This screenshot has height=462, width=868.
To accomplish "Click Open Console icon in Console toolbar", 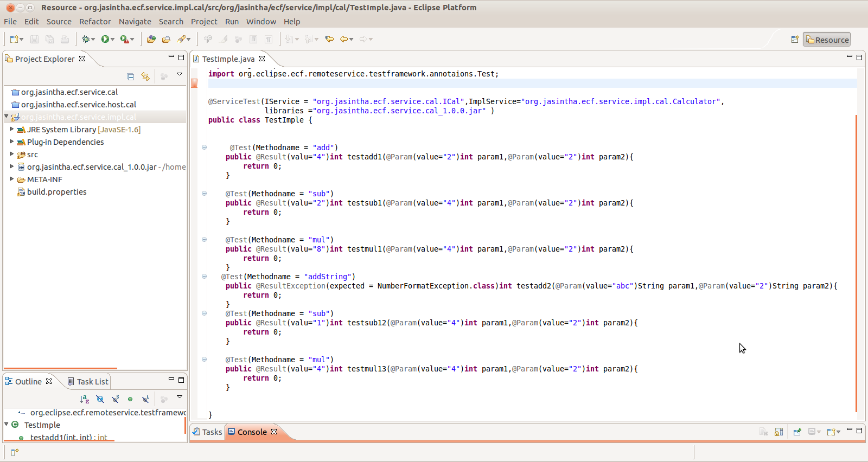I will click(831, 432).
